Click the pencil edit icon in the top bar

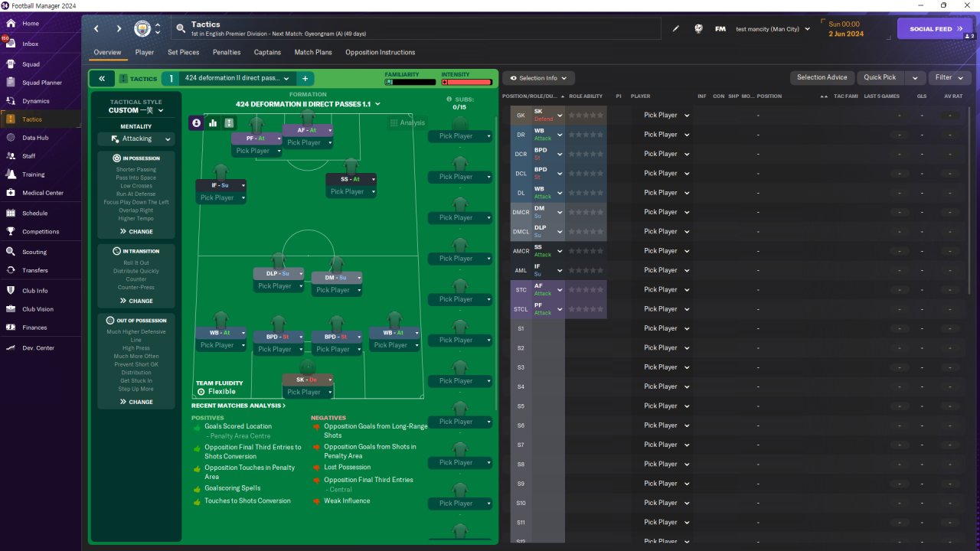pyautogui.click(x=676, y=29)
